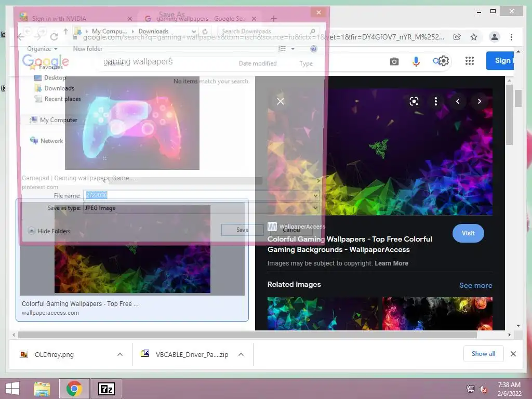Open the Windows Start button
The width and height of the screenshot is (532, 399).
point(12,389)
